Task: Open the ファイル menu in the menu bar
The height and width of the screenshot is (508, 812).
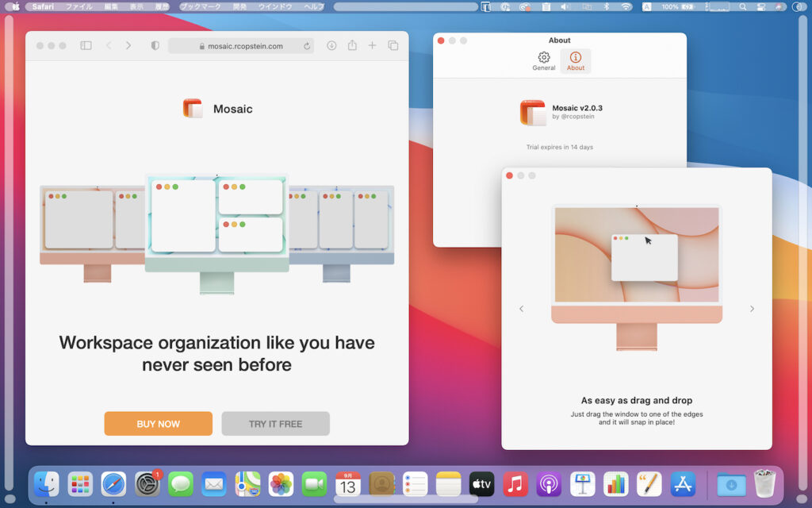Action: pos(79,6)
